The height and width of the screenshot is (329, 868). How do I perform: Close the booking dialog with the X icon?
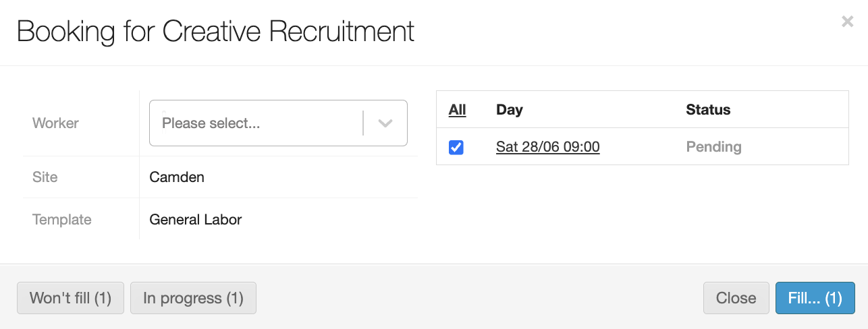[847, 22]
